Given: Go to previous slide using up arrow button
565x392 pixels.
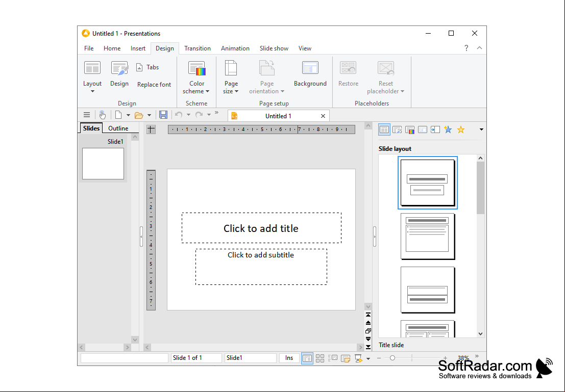Looking at the screenshot, I should (368, 323).
